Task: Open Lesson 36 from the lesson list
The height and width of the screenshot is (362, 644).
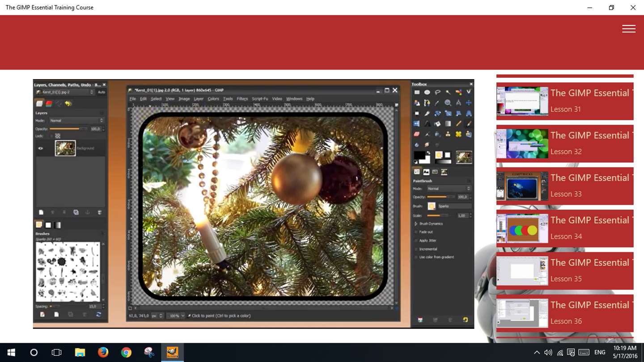Action: tap(565, 313)
